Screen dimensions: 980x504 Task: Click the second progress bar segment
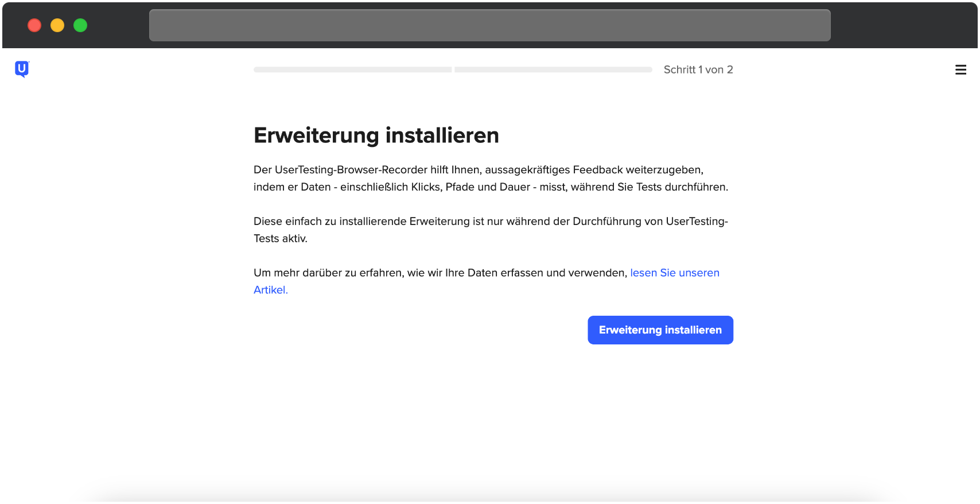[x=553, y=69]
